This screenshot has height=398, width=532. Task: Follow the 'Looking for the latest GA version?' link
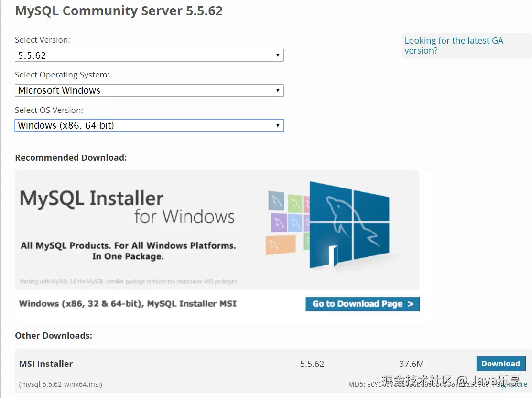coord(454,45)
